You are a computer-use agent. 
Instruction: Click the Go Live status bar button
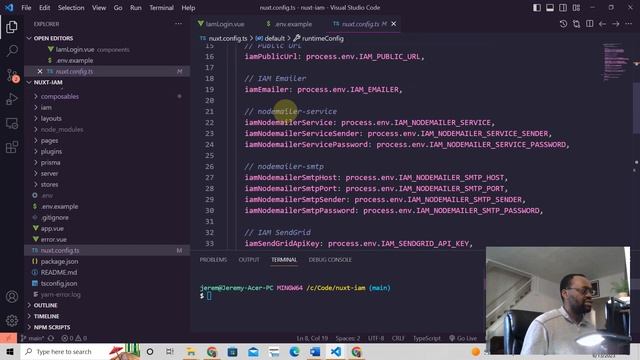tap(463, 338)
